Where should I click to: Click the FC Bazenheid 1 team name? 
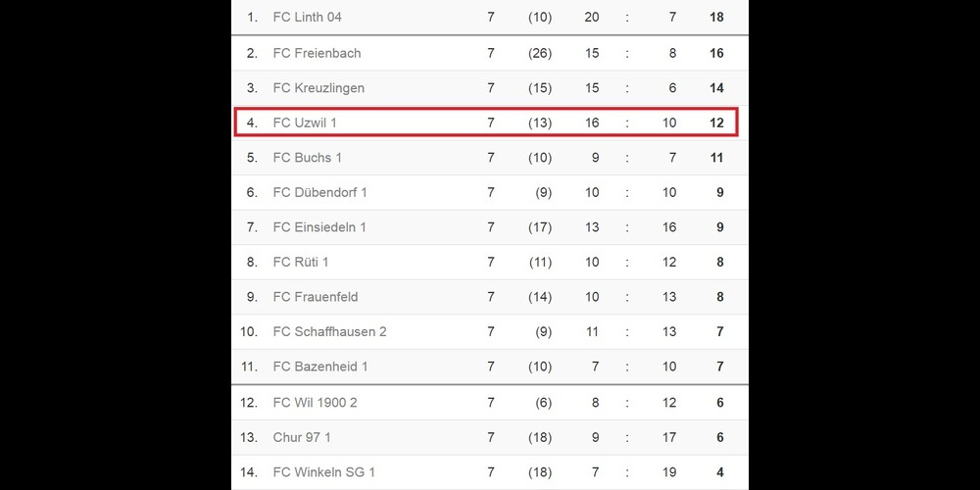point(320,367)
